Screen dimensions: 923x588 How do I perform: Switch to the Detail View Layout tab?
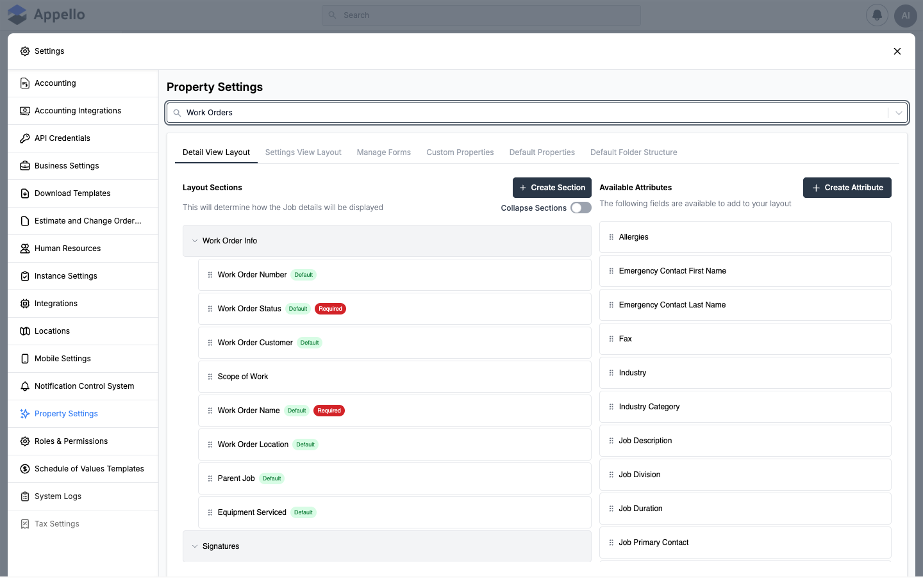pyautogui.click(x=216, y=152)
